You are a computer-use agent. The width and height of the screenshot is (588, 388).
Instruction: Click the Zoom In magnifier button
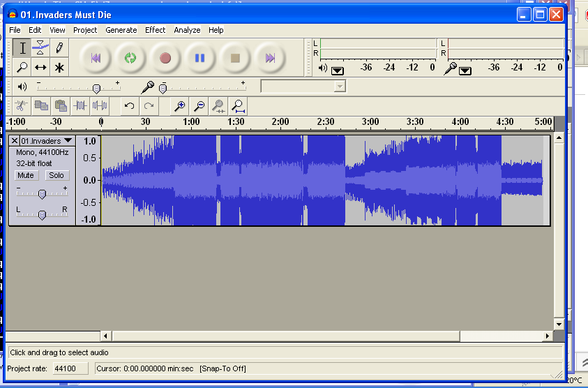click(x=179, y=106)
